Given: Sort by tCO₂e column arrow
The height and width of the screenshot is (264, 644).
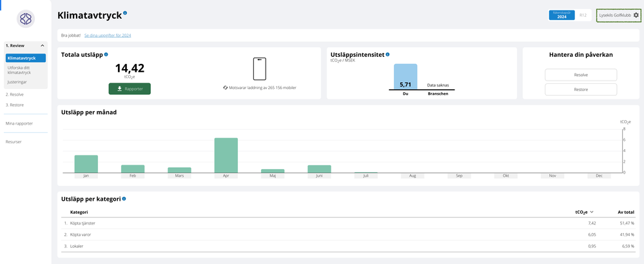Looking at the screenshot, I should (592, 212).
